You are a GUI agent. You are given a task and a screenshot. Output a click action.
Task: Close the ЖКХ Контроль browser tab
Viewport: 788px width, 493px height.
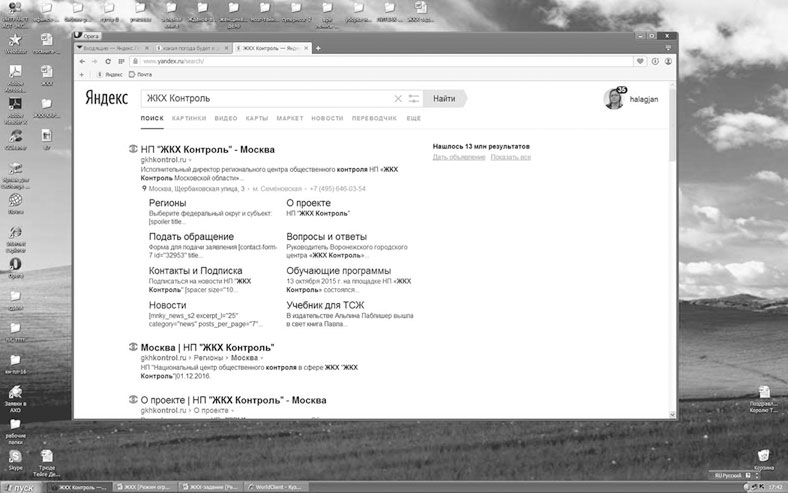click(x=305, y=48)
